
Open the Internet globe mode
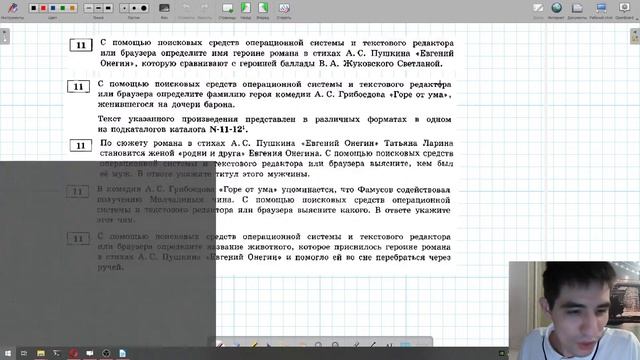point(556,9)
